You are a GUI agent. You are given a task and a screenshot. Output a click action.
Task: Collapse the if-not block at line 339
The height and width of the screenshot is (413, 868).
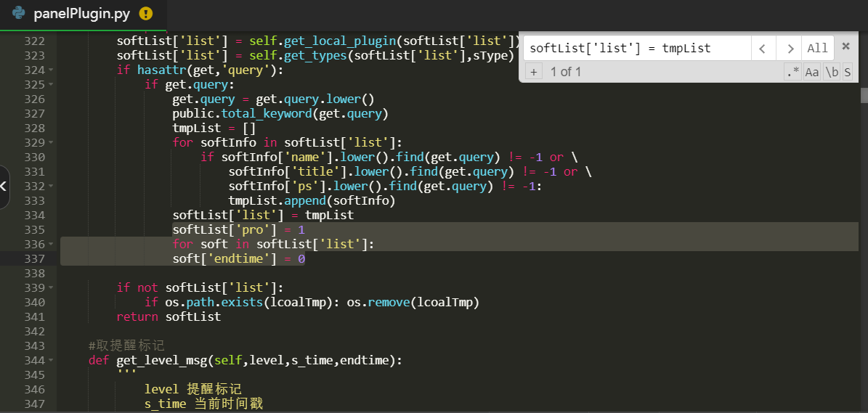pyautogui.click(x=51, y=288)
